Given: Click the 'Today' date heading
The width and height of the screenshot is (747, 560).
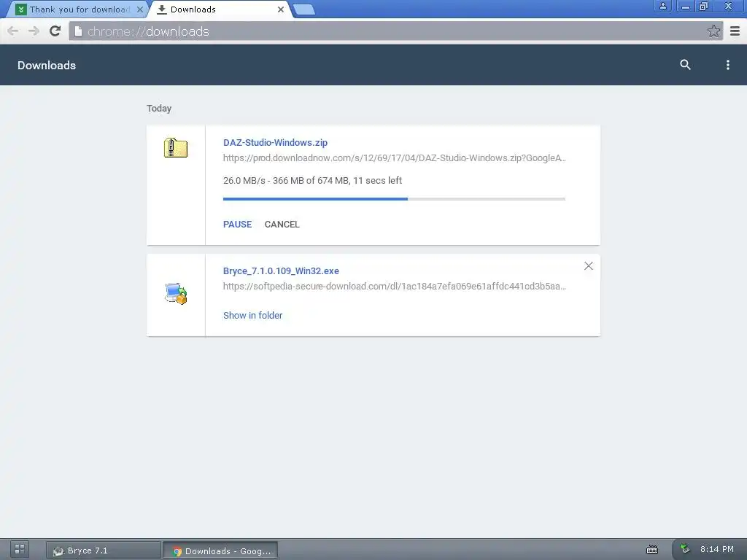Looking at the screenshot, I should tap(159, 109).
